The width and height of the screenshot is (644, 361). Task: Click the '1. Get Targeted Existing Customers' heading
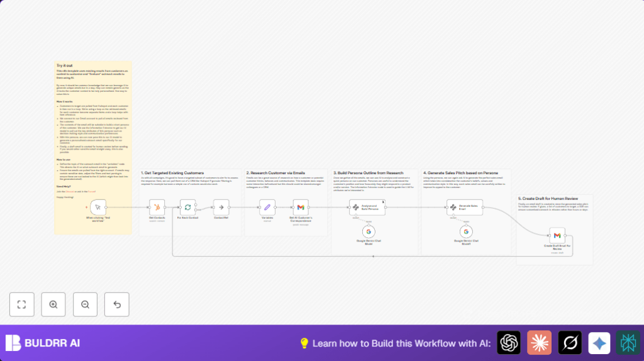[x=172, y=173]
